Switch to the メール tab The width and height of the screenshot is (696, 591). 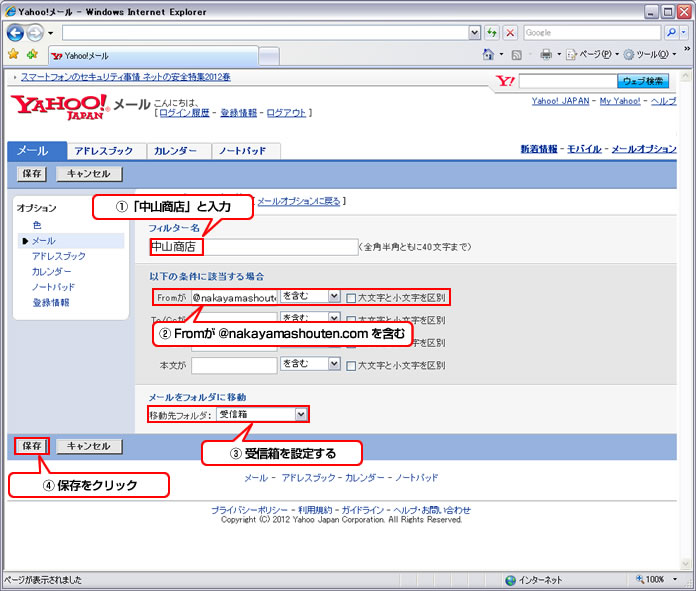37,151
